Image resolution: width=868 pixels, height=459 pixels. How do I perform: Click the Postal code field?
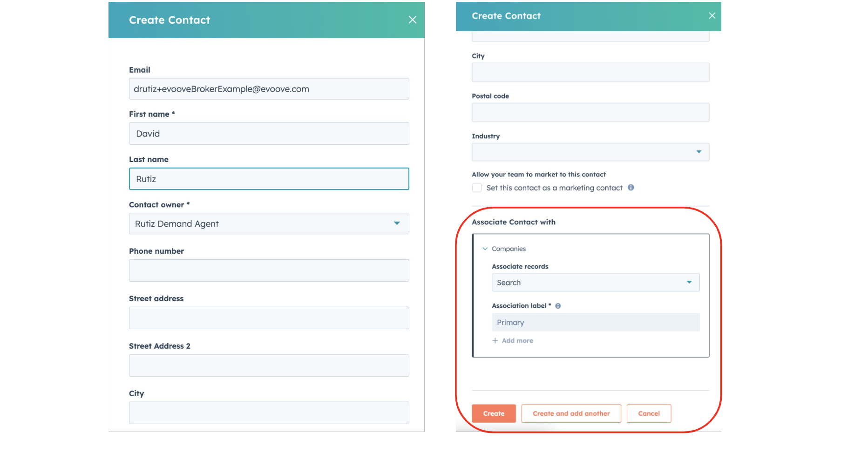click(590, 112)
